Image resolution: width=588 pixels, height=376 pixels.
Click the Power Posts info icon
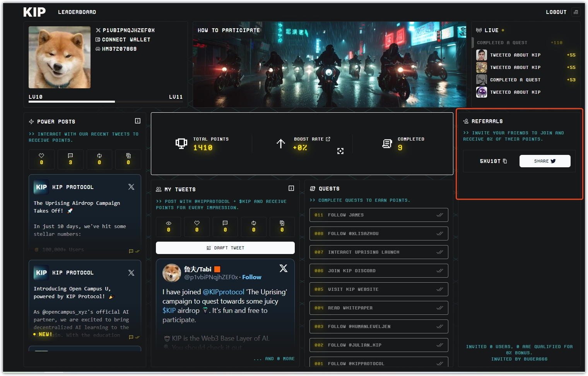click(x=137, y=121)
